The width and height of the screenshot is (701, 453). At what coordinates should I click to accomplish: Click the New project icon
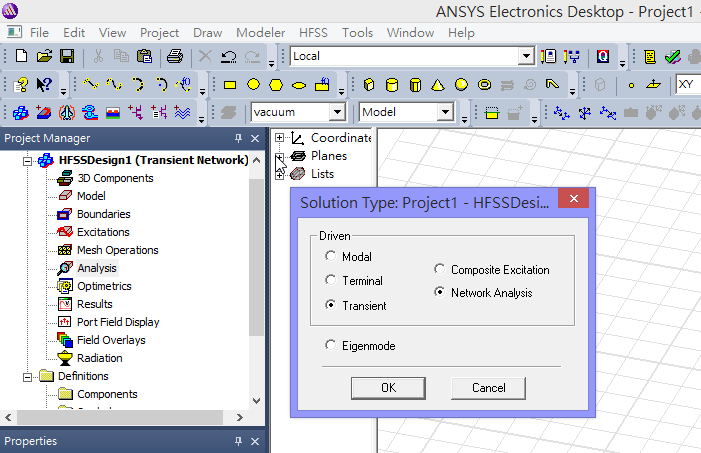pyautogui.click(x=21, y=56)
